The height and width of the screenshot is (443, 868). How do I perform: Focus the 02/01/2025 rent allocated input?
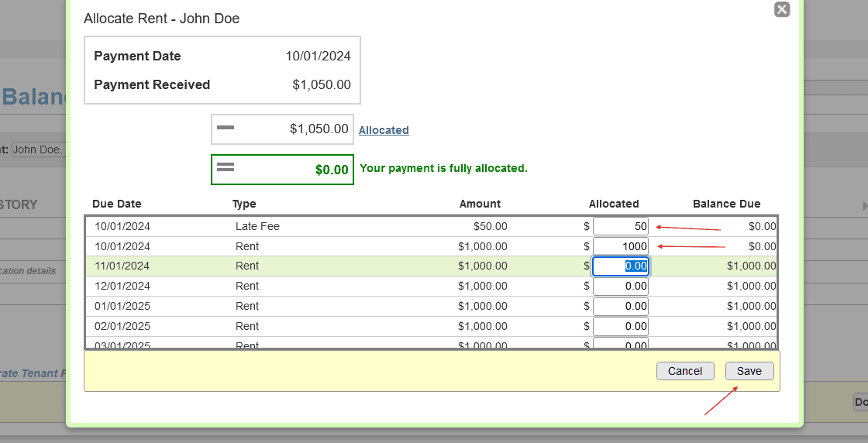620,326
